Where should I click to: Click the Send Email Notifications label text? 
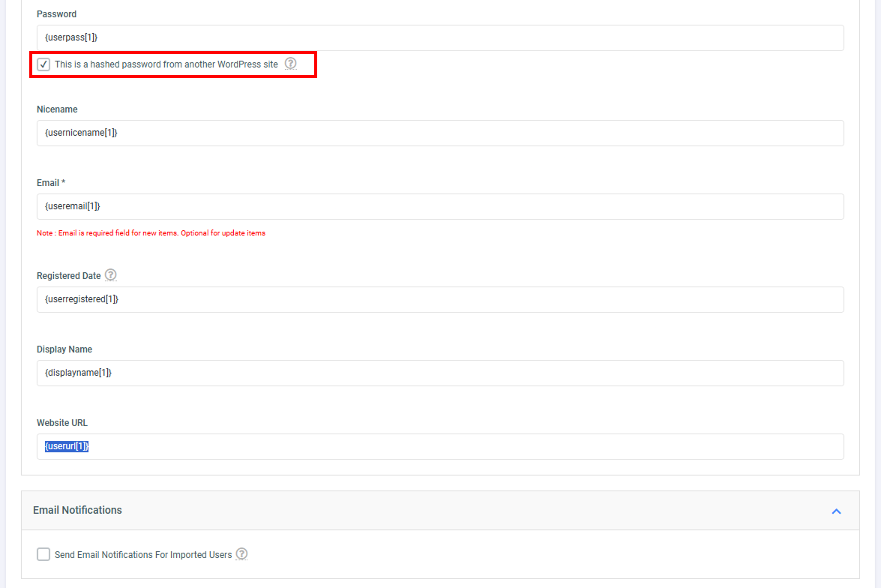pyautogui.click(x=143, y=555)
